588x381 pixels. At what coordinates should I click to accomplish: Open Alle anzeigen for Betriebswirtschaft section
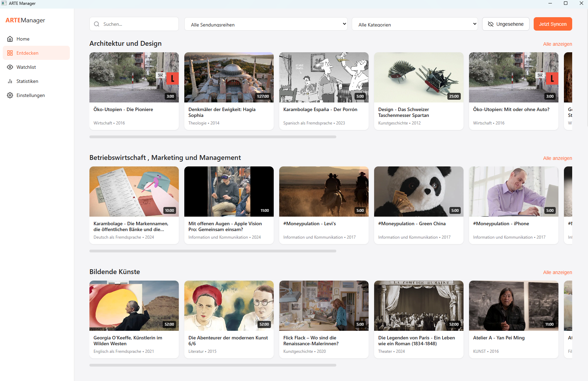click(557, 158)
